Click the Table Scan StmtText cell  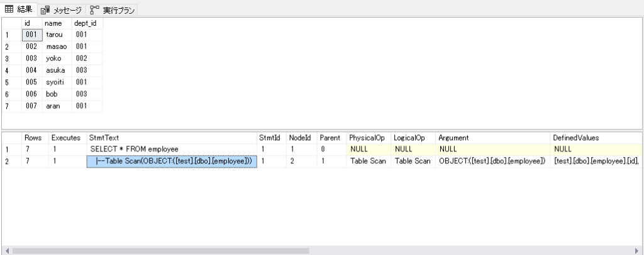click(172, 161)
